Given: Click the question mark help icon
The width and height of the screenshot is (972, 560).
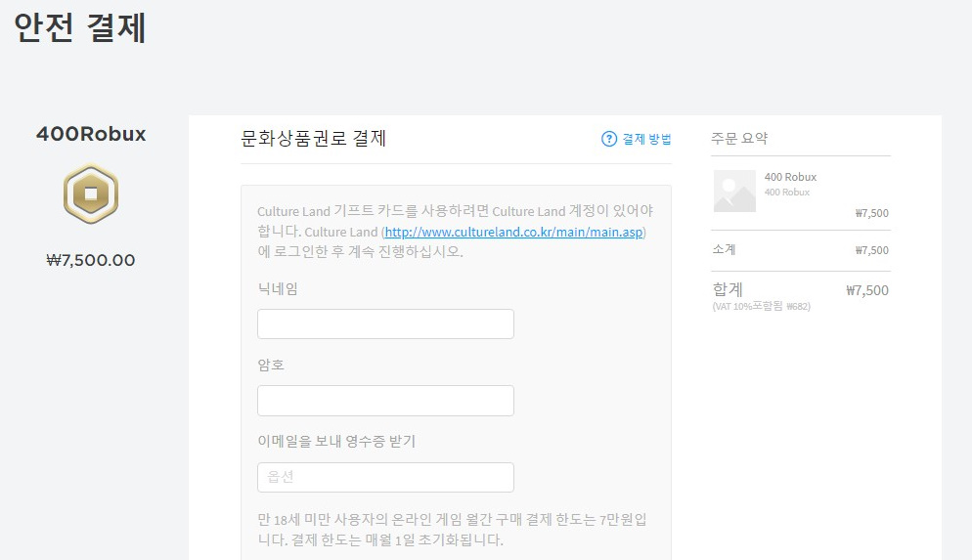Looking at the screenshot, I should [x=609, y=139].
